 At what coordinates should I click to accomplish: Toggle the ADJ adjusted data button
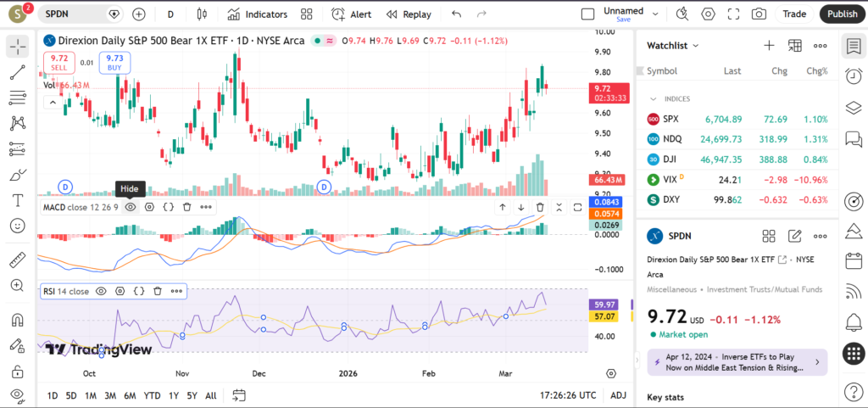tap(619, 395)
